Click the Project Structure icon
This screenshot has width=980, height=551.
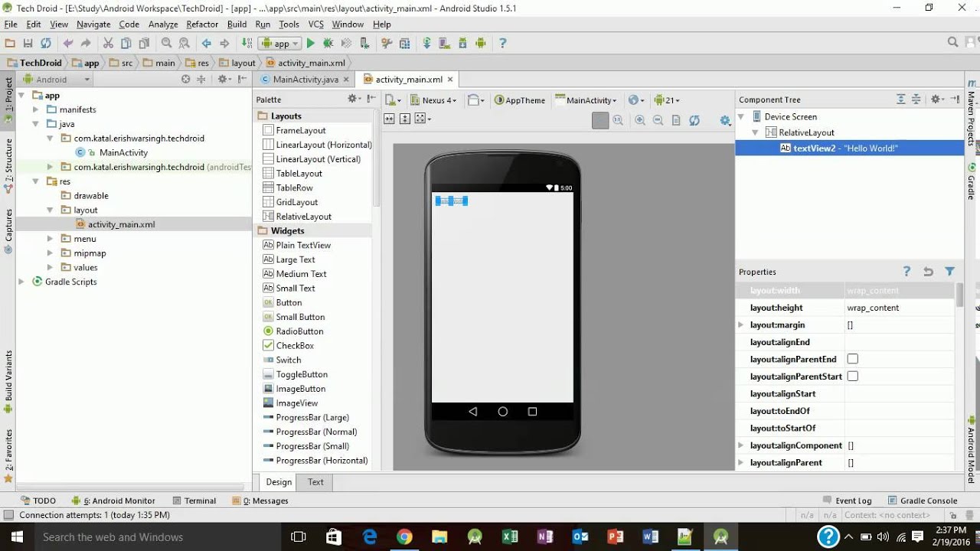point(405,44)
